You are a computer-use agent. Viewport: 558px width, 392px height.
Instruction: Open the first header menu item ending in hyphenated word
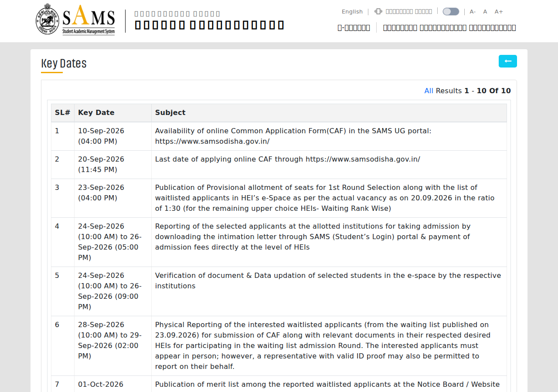[x=354, y=28]
